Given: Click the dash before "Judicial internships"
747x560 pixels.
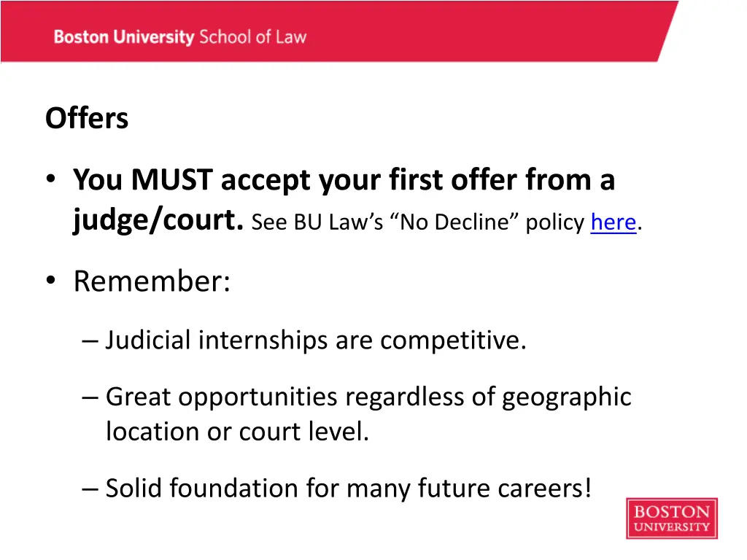Looking at the screenshot, I should click(x=90, y=341).
